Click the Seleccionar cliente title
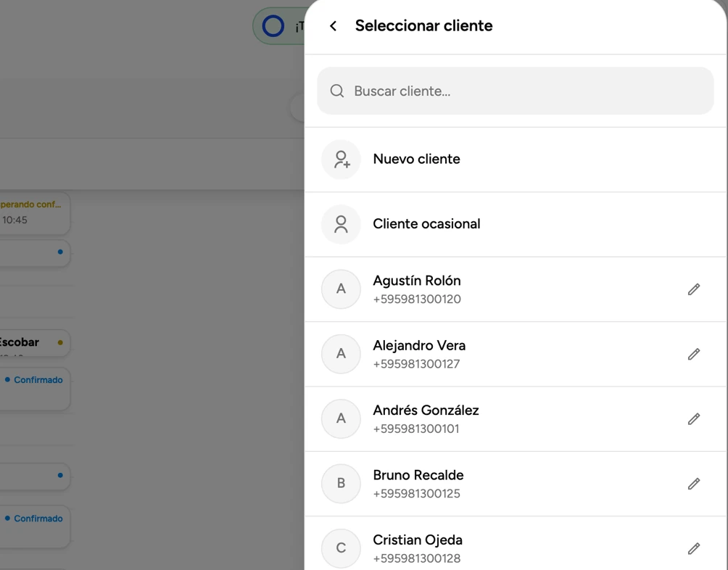The height and width of the screenshot is (570, 728). (x=424, y=26)
